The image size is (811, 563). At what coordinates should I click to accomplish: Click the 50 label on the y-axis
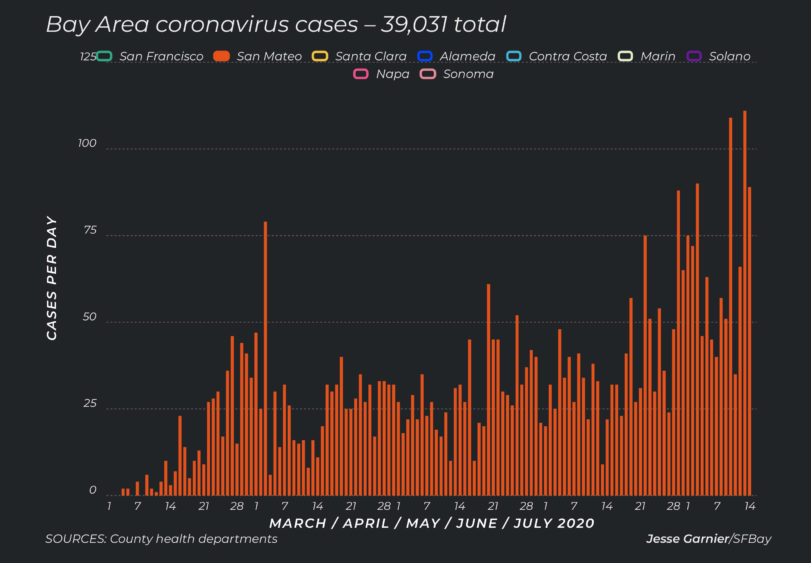click(89, 318)
